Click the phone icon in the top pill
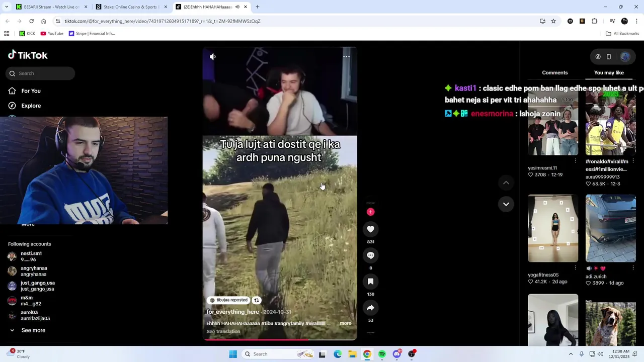The image size is (644, 362). click(609, 57)
